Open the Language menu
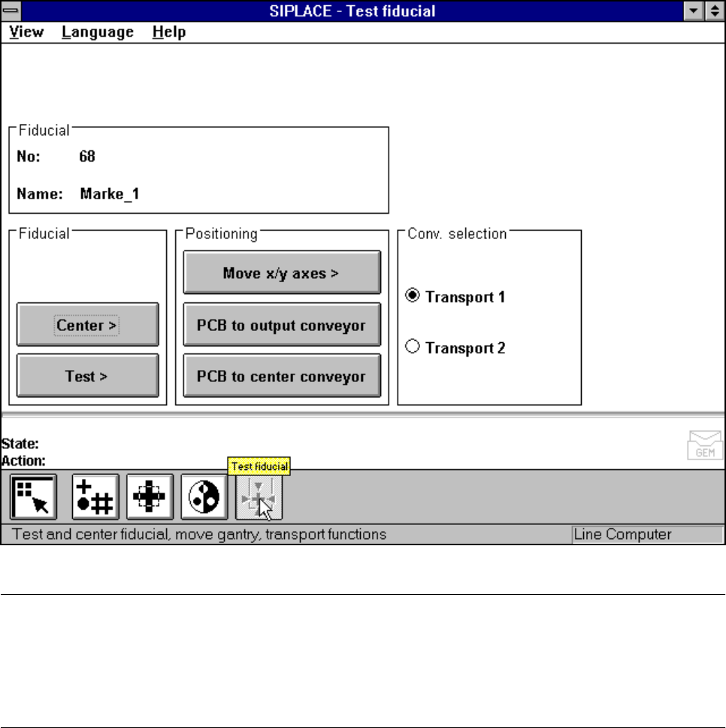Image resolution: width=726 pixels, height=728 pixels. tap(98, 32)
